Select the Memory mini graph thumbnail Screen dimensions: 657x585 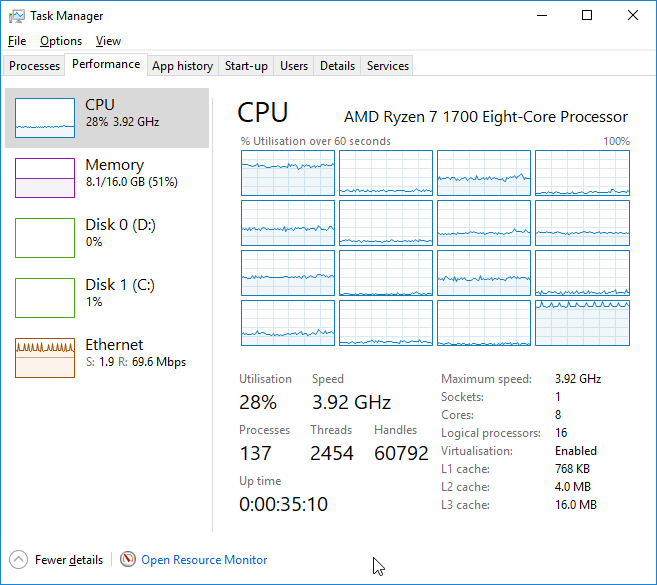(45, 178)
